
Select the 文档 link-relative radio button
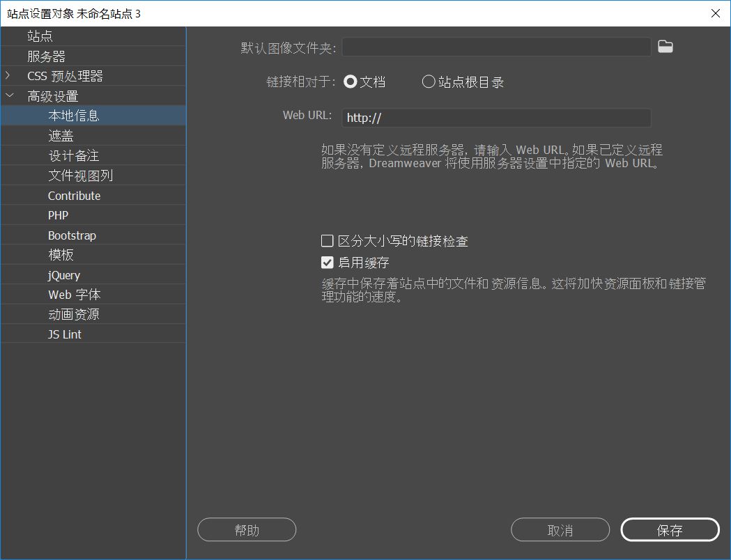[350, 82]
